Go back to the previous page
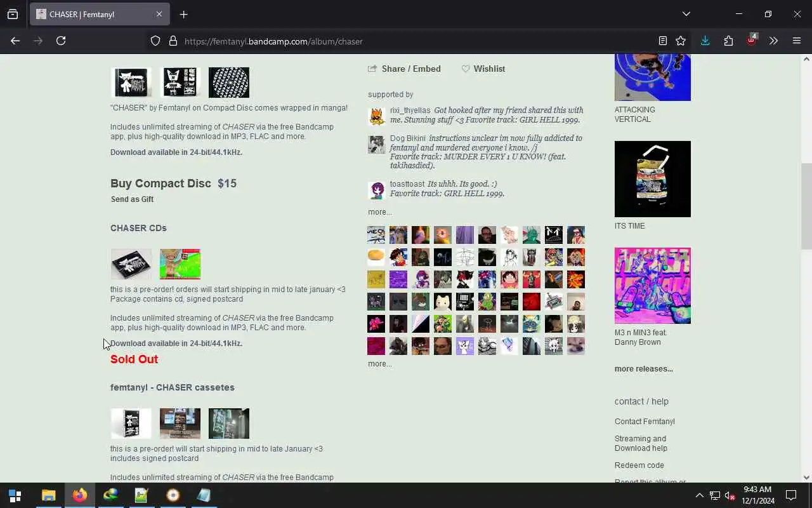 tap(15, 41)
